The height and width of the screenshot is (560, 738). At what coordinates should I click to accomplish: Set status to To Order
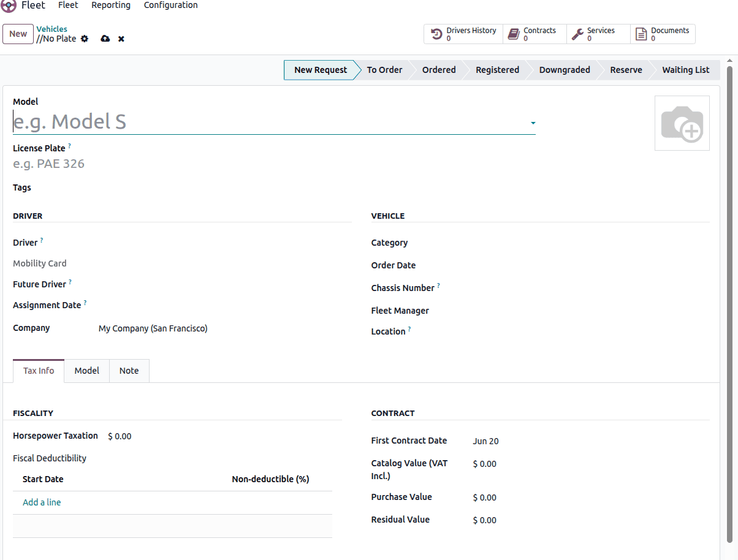pyautogui.click(x=384, y=70)
